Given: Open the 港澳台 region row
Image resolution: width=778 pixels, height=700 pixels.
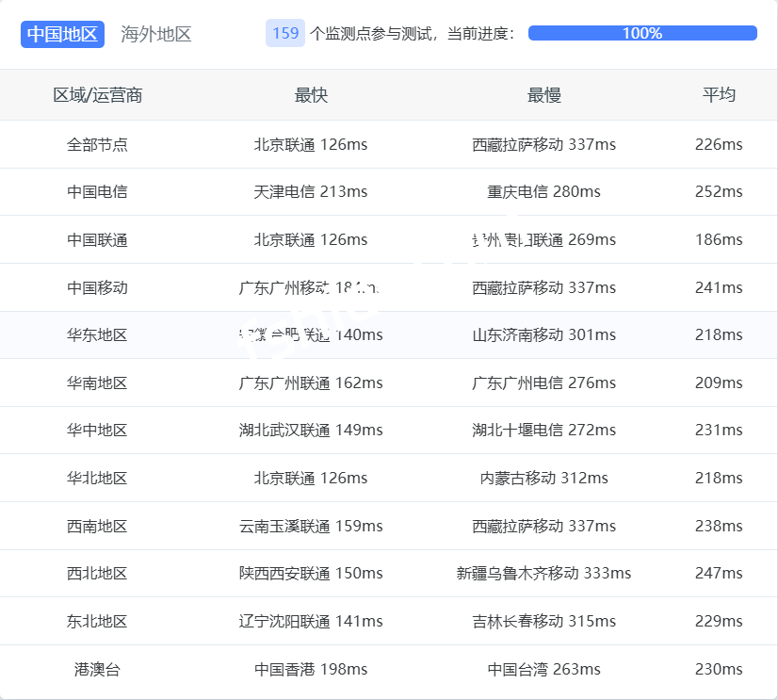Looking at the screenshot, I should pos(98,669).
